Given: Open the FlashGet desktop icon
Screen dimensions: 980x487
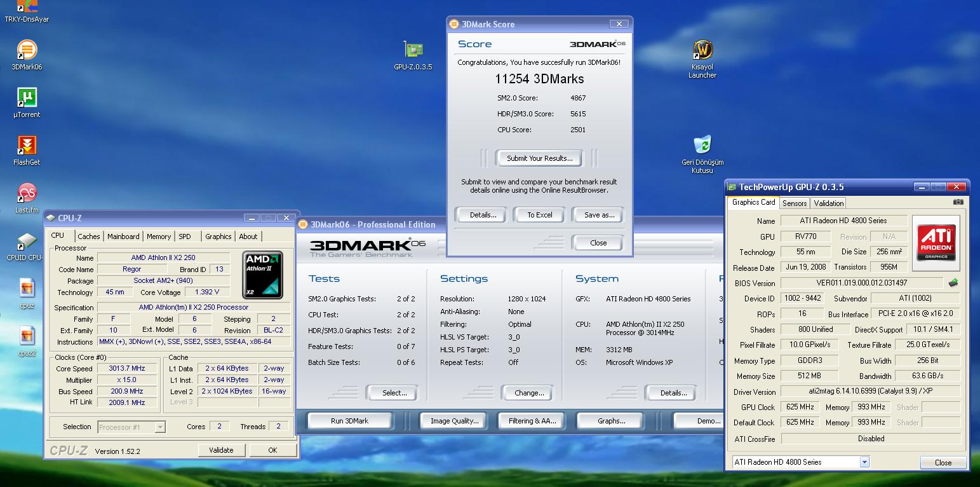Looking at the screenshot, I should coord(27,151).
